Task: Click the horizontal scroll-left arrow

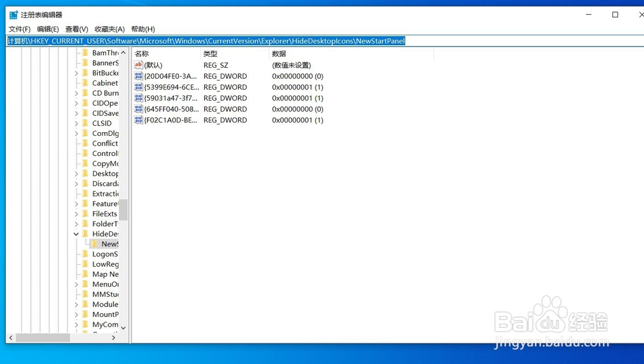Action: [x=11, y=338]
